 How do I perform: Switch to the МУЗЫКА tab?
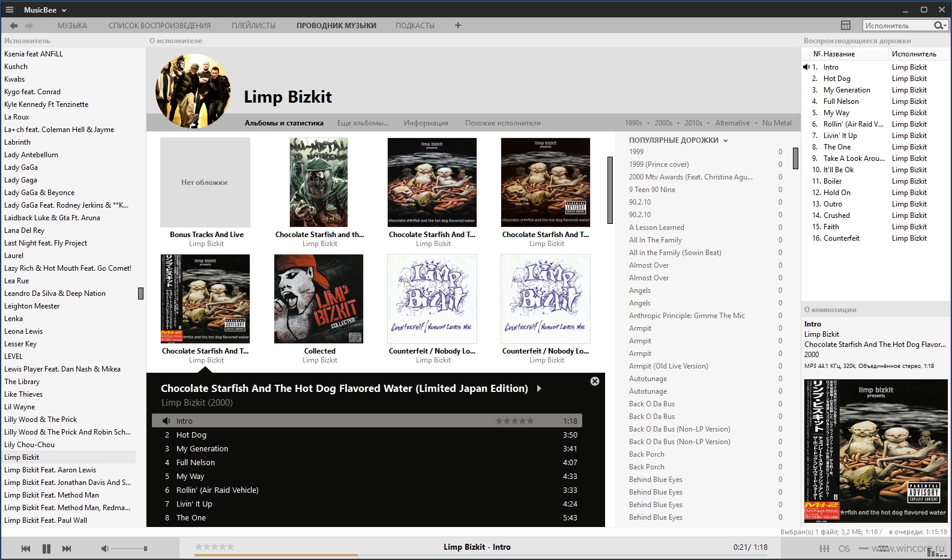72,26
